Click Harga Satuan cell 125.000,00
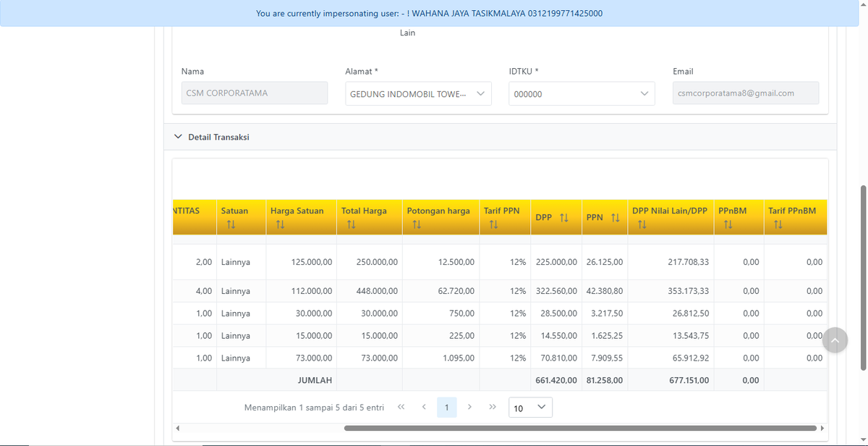 tap(312, 261)
